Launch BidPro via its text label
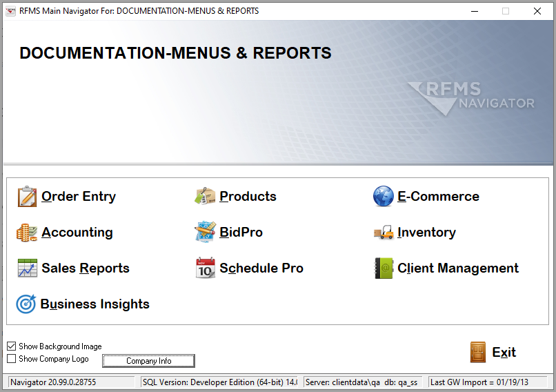556x392 pixels. pyautogui.click(x=241, y=232)
